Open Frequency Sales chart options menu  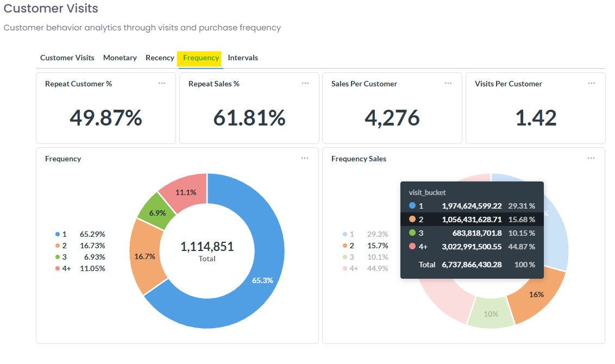click(x=591, y=158)
